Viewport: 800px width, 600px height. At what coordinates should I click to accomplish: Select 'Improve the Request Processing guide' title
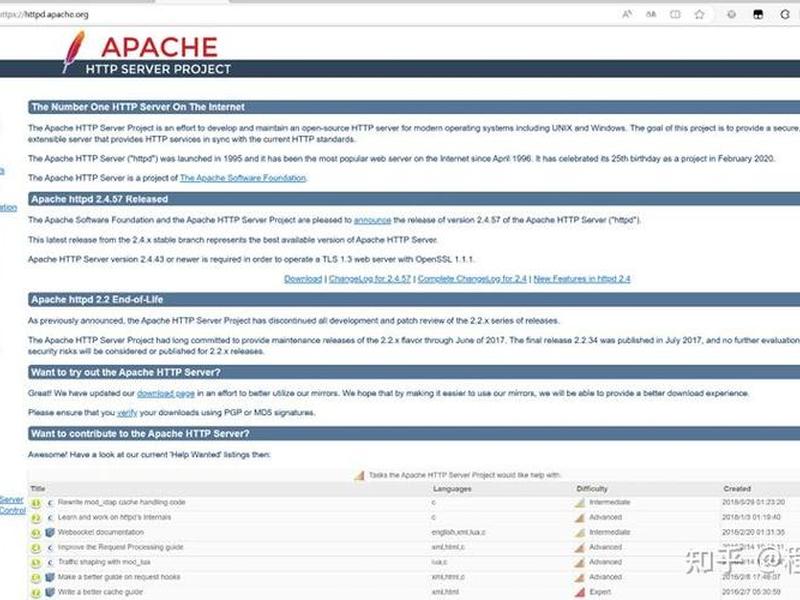coord(120,547)
